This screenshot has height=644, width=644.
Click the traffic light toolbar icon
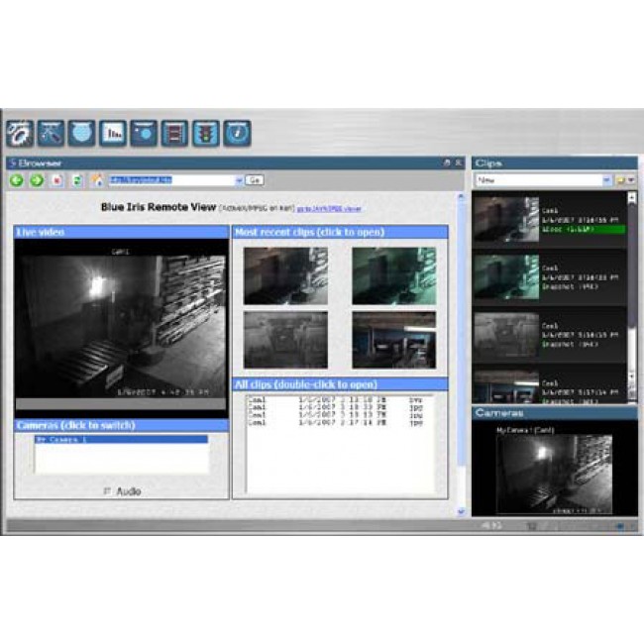click(x=206, y=133)
